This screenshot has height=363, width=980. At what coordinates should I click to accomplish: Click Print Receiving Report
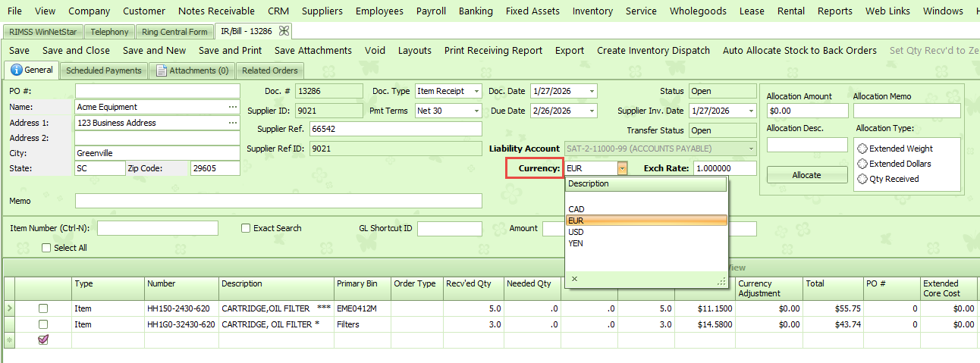pos(494,51)
